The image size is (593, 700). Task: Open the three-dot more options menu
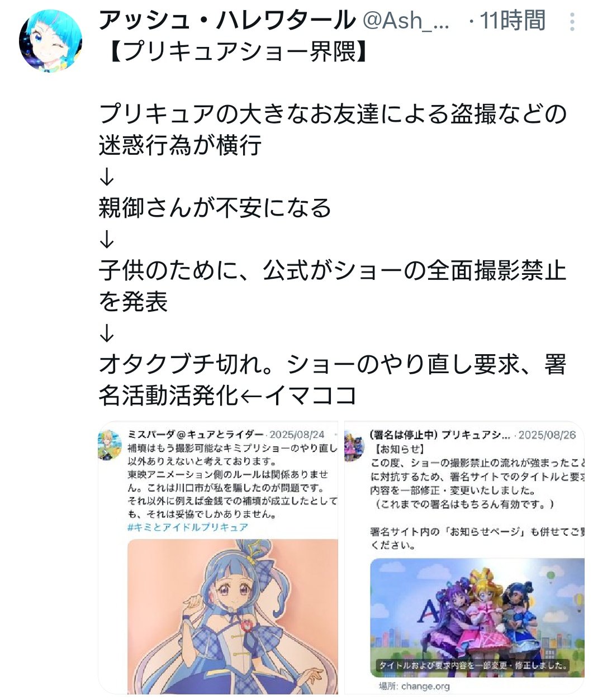pos(572,21)
